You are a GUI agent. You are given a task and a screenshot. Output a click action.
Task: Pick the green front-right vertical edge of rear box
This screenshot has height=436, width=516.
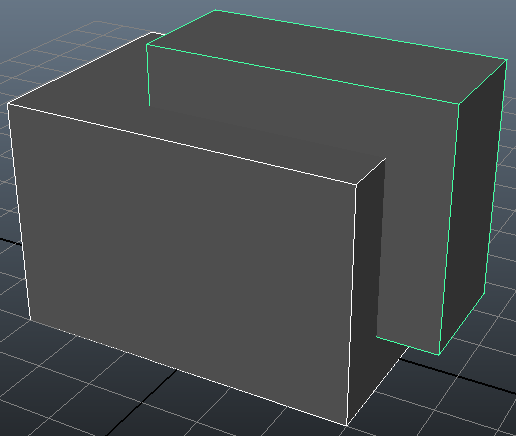coord(449,229)
